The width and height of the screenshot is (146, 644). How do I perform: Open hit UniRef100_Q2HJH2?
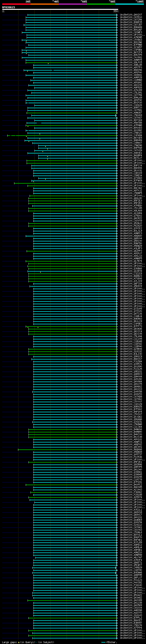[x=131, y=379]
